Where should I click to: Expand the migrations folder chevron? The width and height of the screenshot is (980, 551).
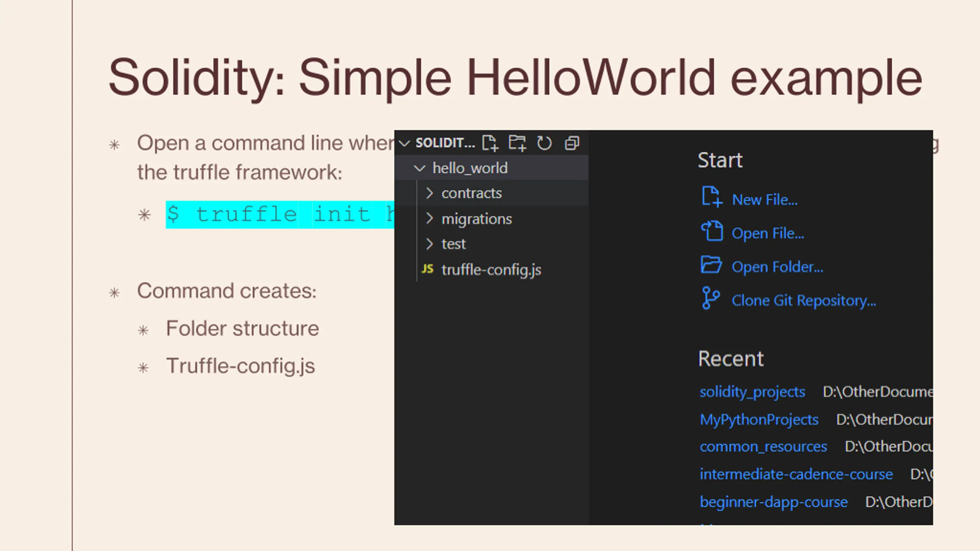(x=430, y=218)
